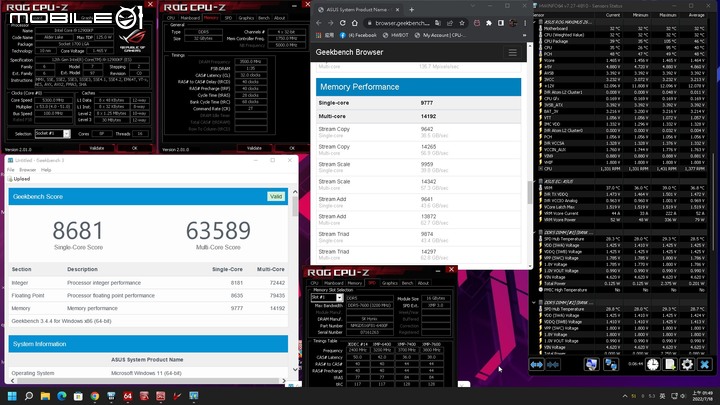This screenshot has height=405, width=720.
Task: Open Chrome tab search chevron
Action: pyautogui.click(x=473, y=6)
